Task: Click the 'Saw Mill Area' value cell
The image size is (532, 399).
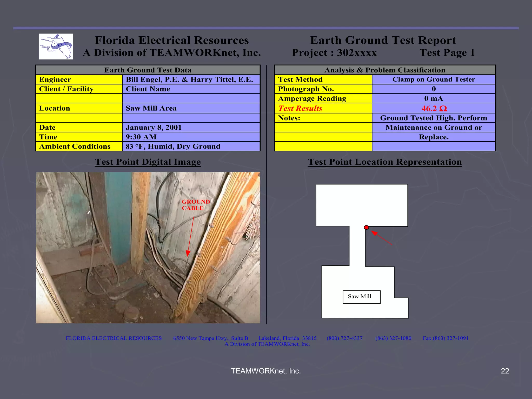Action: pyautogui.click(x=191, y=108)
